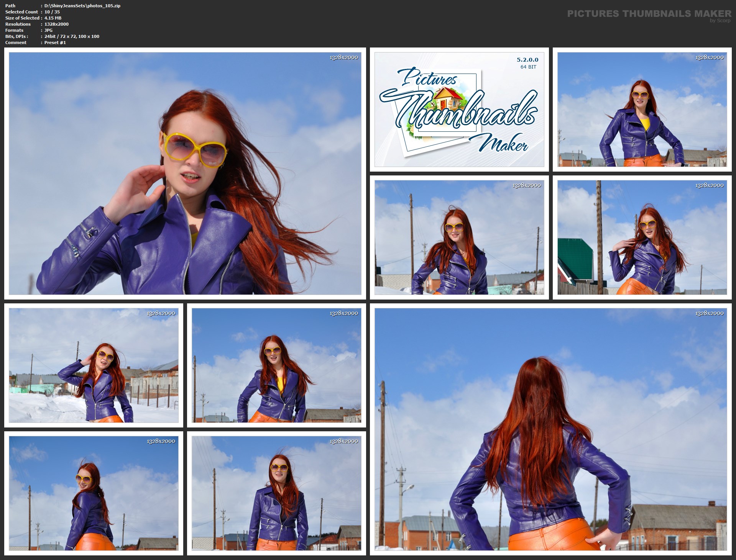Click the comment value Preset #1

click(55, 43)
